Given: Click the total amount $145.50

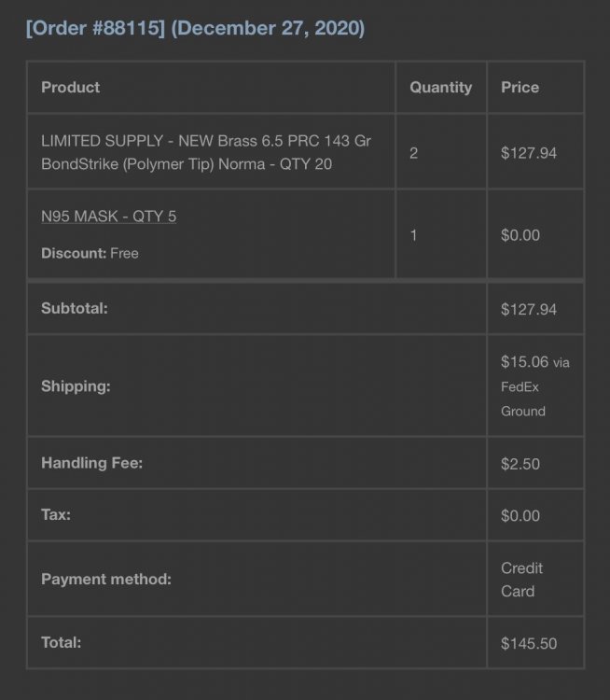Looking at the screenshot, I should tap(528, 643).
